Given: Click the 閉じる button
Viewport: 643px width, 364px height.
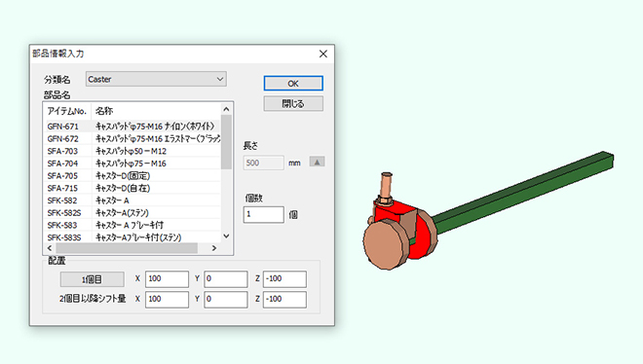Looking at the screenshot, I should [293, 103].
